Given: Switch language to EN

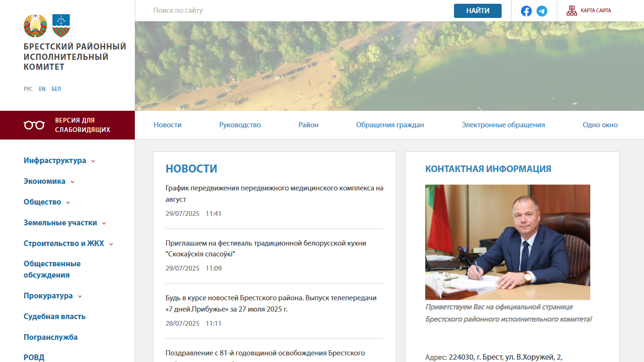Looking at the screenshot, I should pyautogui.click(x=42, y=89).
